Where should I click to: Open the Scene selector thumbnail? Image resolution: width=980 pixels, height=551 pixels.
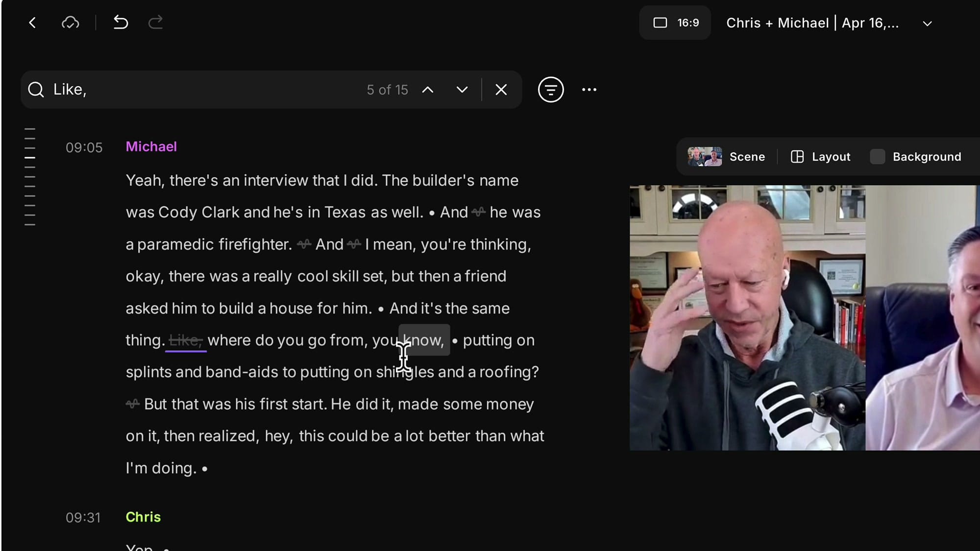[704, 157]
